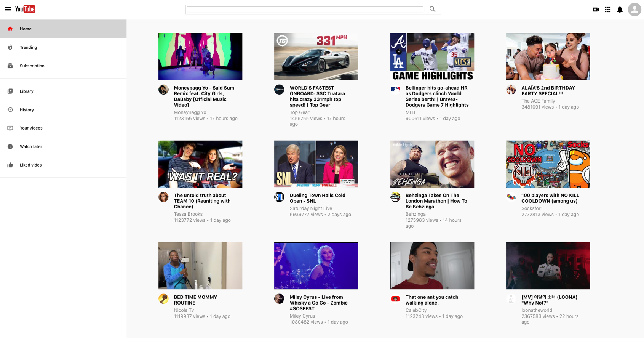Stay on the Home tab
644x348 pixels.
[26, 29]
